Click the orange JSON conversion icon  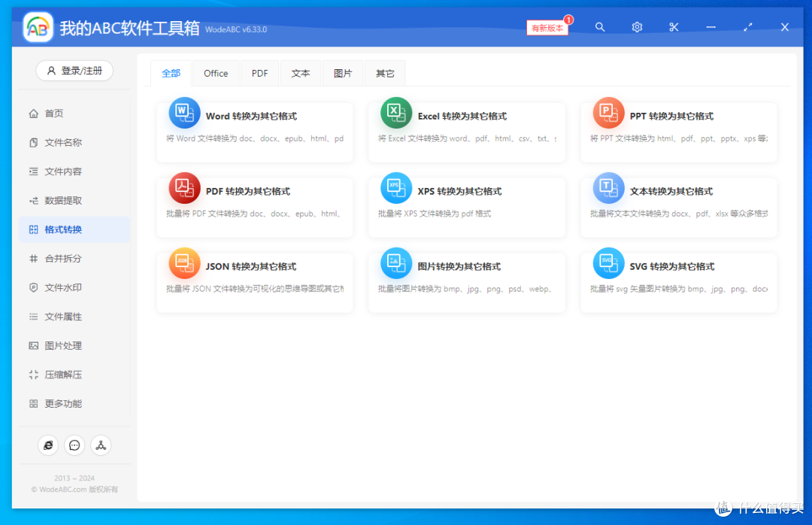[184, 263]
